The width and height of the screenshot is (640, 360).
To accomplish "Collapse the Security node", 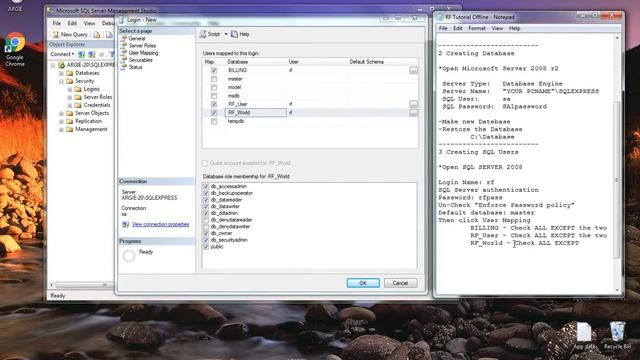I will [x=61, y=81].
